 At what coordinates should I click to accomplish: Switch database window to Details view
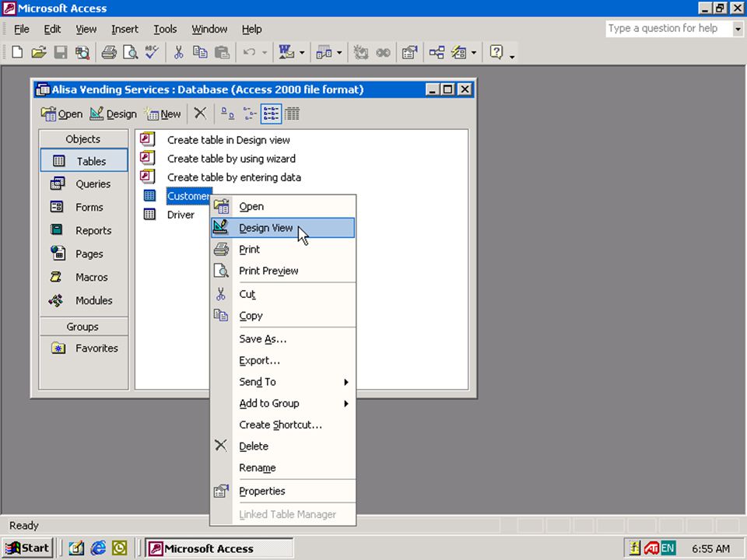click(x=292, y=114)
